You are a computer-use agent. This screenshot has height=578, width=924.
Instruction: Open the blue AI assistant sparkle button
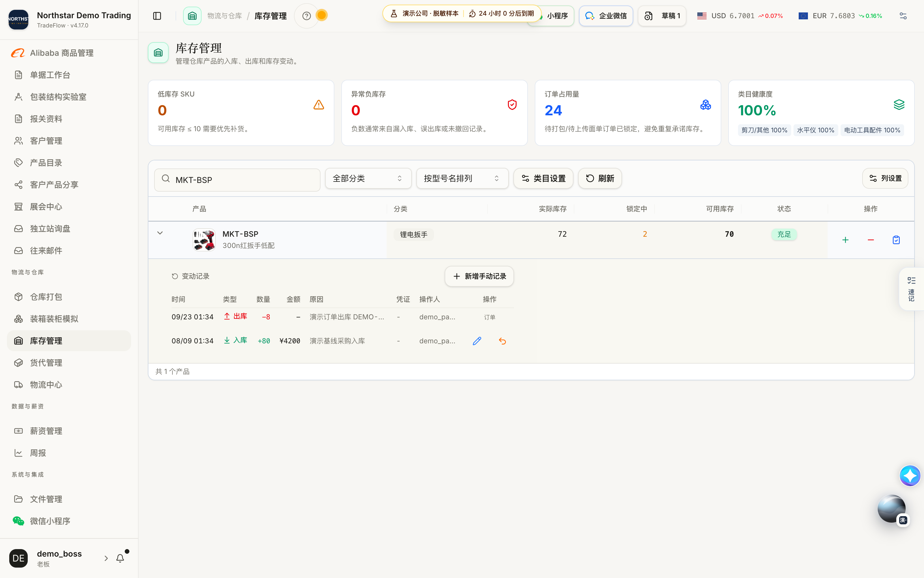tap(910, 476)
